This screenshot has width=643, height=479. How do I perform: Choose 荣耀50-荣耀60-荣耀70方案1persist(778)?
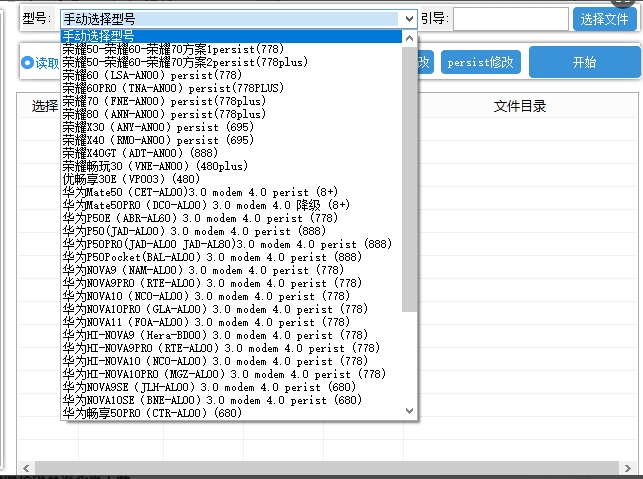pos(231,49)
